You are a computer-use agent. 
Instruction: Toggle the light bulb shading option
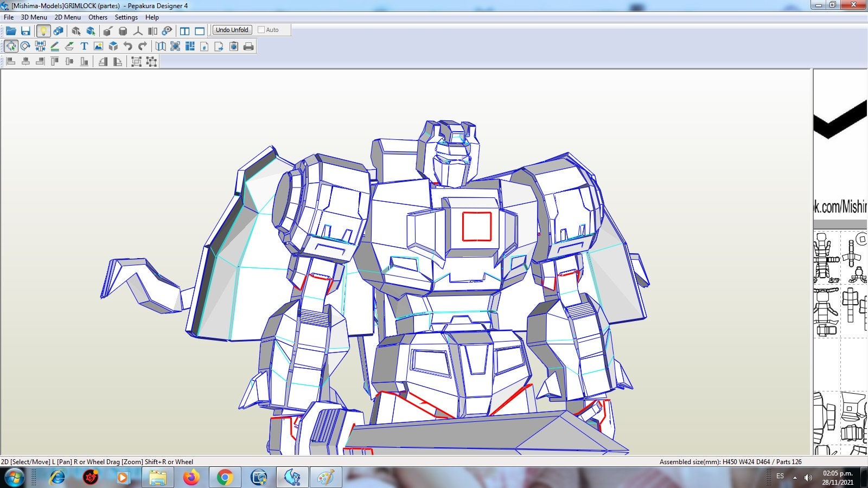pos(44,30)
